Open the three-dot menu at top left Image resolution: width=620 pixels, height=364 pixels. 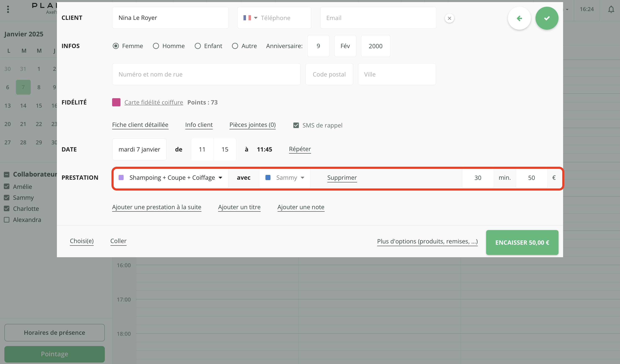pyautogui.click(x=8, y=9)
